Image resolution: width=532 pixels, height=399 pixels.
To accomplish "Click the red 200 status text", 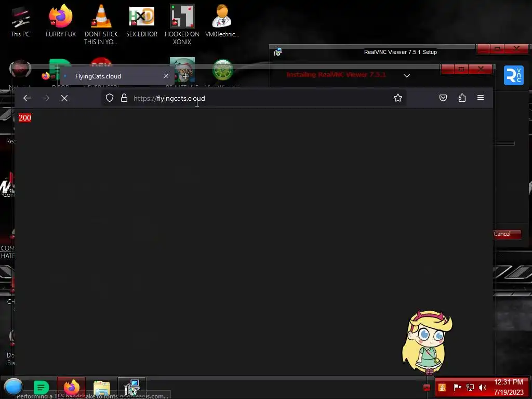I will (x=25, y=118).
